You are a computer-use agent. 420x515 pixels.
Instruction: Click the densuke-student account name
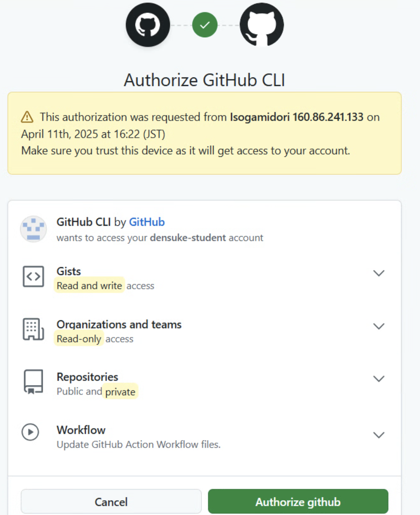pyautogui.click(x=188, y=238)
